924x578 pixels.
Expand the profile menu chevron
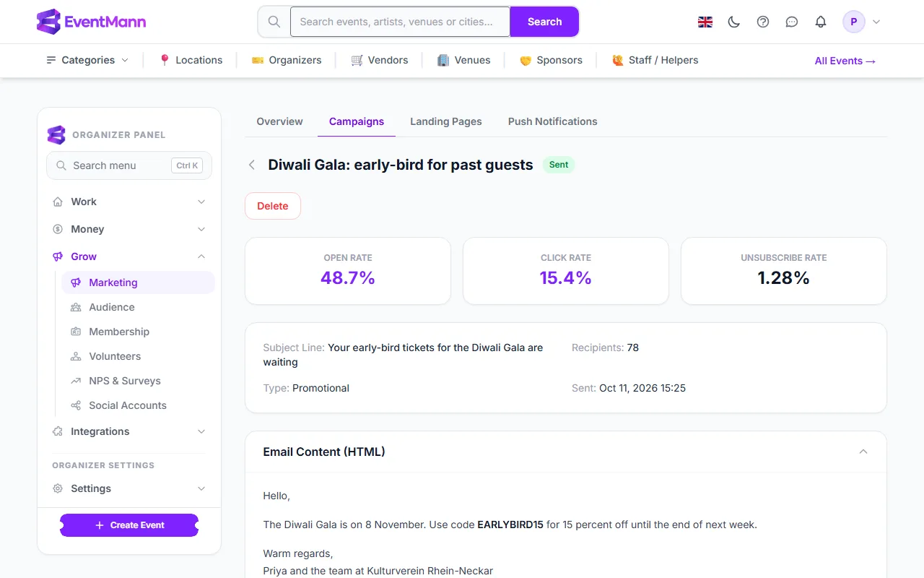point(876,22)
